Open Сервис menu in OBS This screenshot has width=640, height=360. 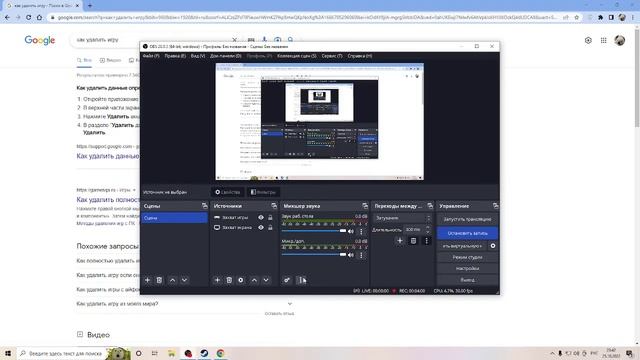[x=332, y=56]
